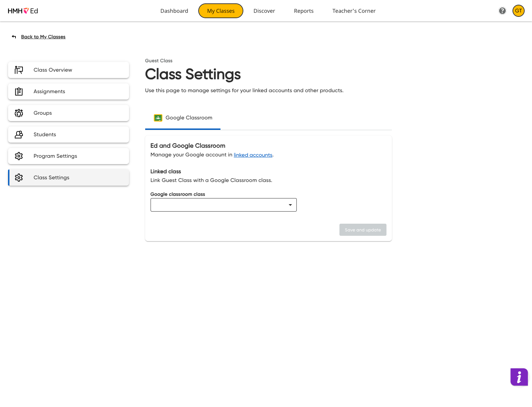Click the Groups people icon
This screenshot has width=532, height=407.
point(19,113)
